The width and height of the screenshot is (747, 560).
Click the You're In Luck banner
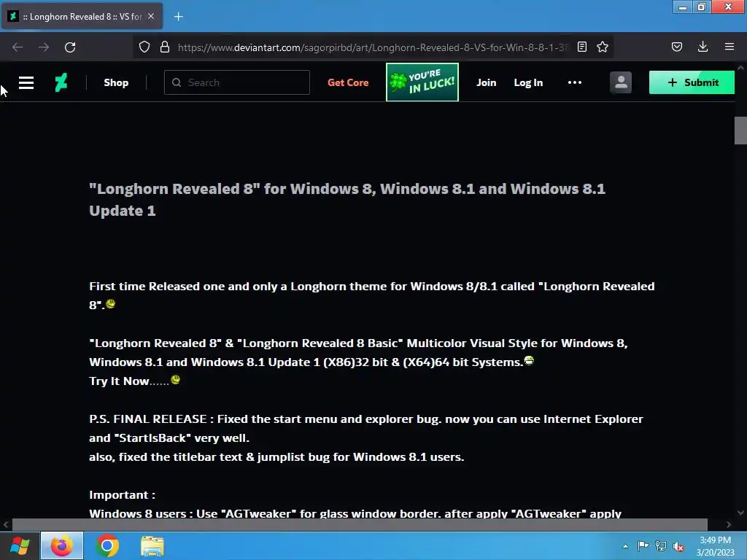pos(422,82)
